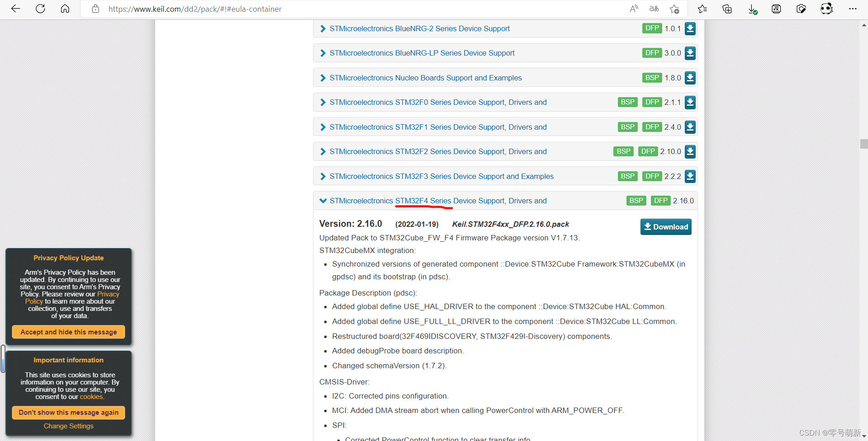This screenshot has width=868, height=441.
Task: Open the collections icon
Action: 727,9
